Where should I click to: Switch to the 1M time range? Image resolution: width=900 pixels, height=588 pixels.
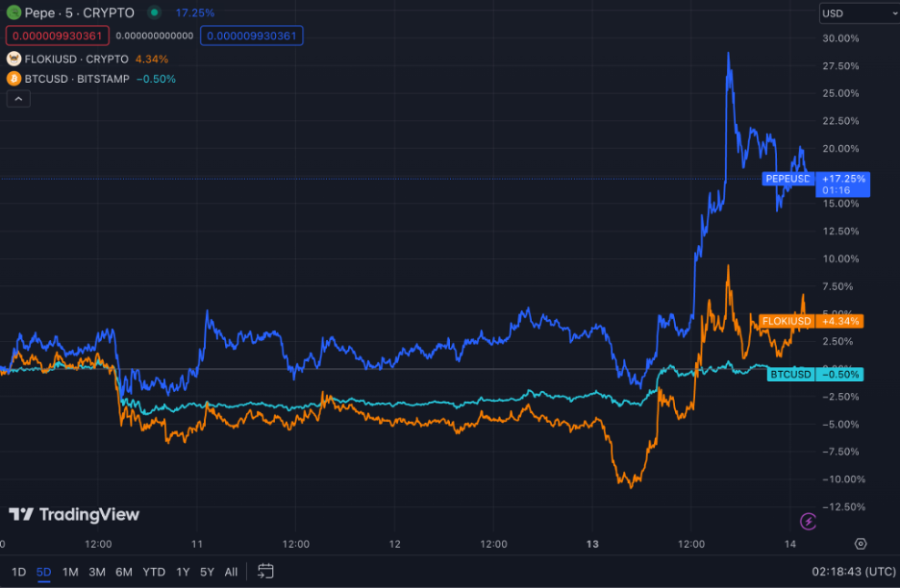pyautogui.click(x=70, y=572)
